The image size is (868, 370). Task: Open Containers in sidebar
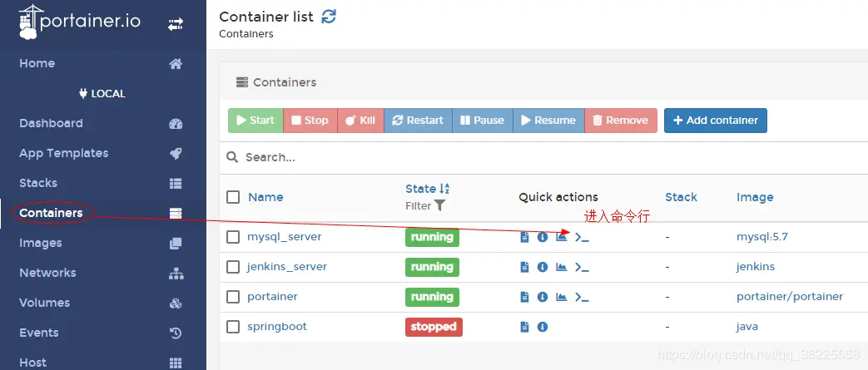click(103, 213)
